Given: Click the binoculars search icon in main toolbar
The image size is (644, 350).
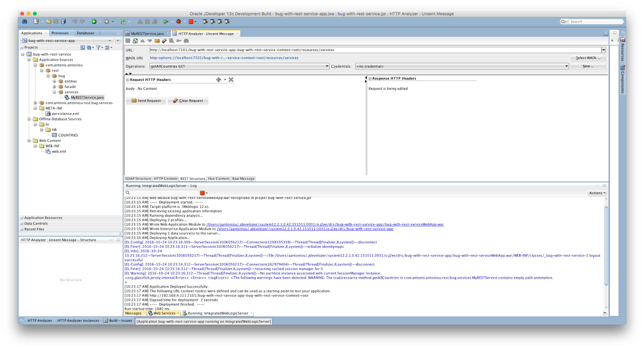Looking at the screenshot, I should point(25,21).
